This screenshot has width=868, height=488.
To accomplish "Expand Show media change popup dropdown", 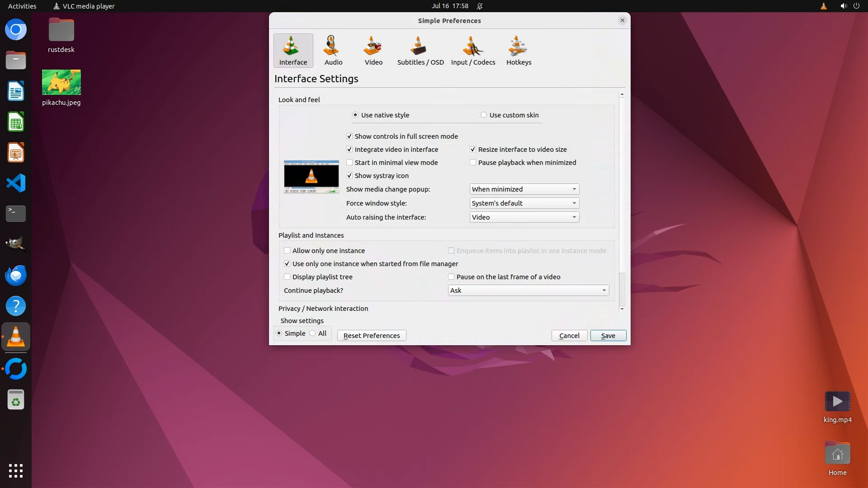I will 524,189.
